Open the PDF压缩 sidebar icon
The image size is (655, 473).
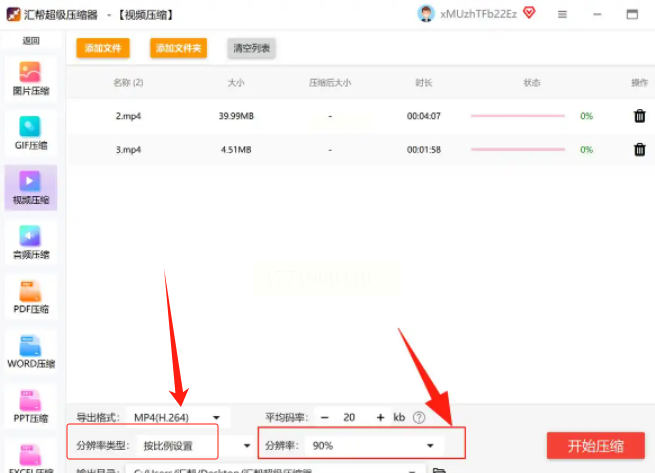coord(30,297)
